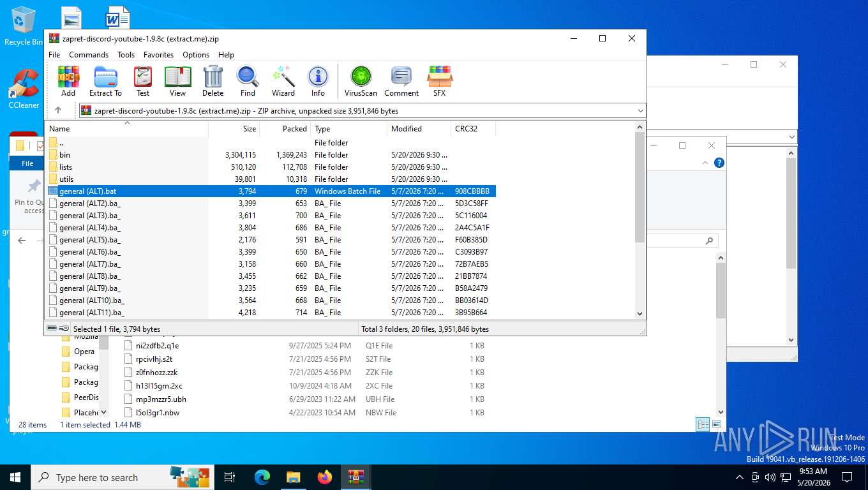Select general (ALT5).ba_ file
This screenshot has height=490, width=868.
pyautogui.click(x=270, y=240)
